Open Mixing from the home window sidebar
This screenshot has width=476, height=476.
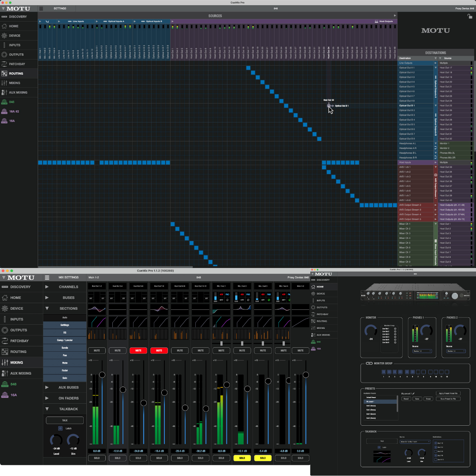324,328
